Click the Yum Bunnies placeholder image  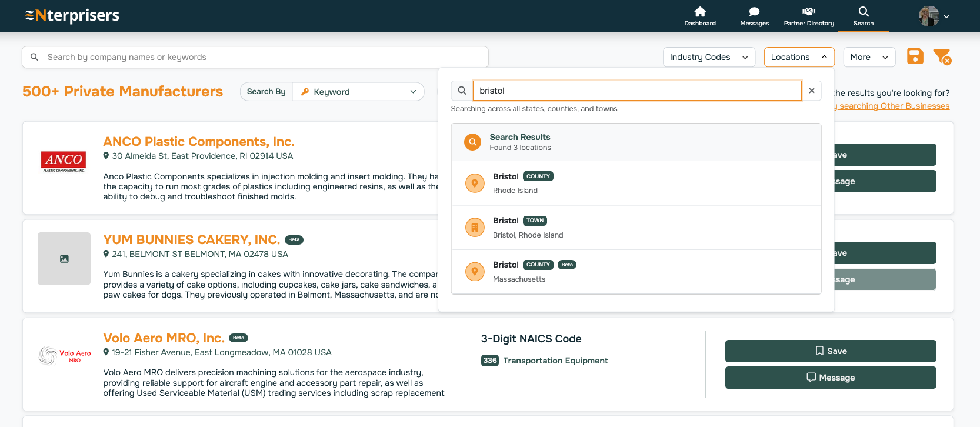(64, 259)
